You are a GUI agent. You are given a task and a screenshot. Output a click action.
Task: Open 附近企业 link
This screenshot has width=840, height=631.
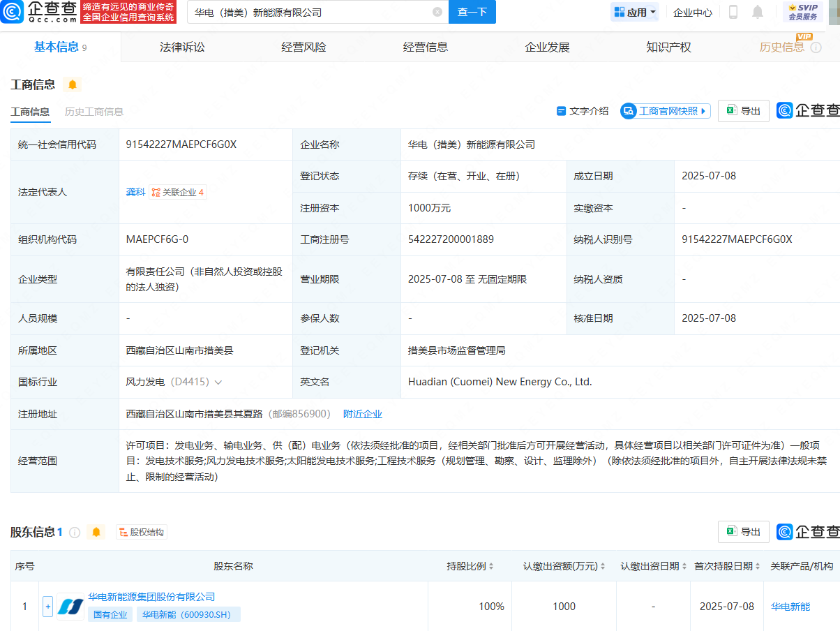point(363,415)
